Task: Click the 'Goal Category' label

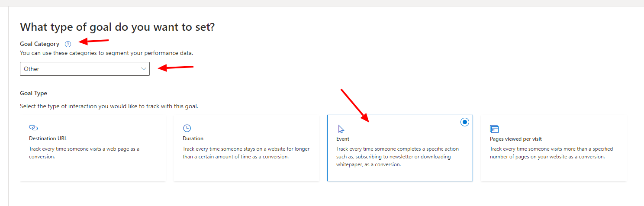Action: point(40,44)
